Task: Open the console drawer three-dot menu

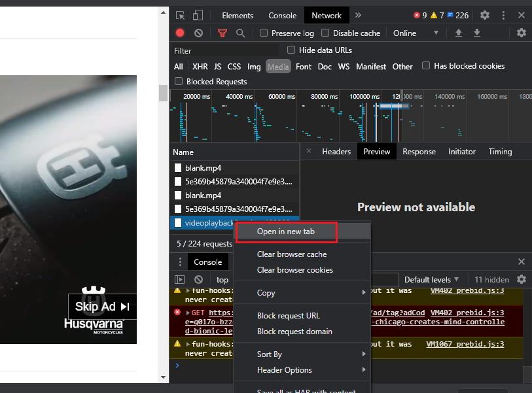Action: click(x=180, y=262)
